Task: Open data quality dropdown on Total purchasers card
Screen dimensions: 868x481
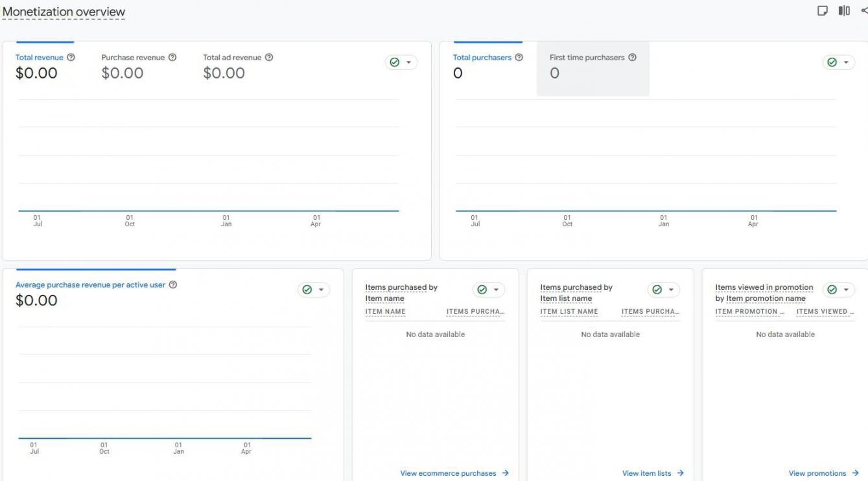Action: [x=838, y=62]
